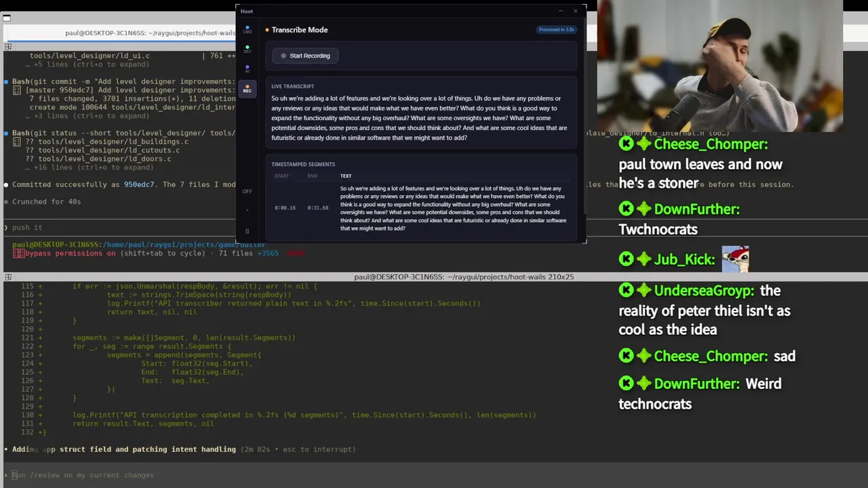Image resolution: width=868 pixels, height=488 pixels.
Task: Click the END column header in Timestamped Segments
Action: (313, 176)
